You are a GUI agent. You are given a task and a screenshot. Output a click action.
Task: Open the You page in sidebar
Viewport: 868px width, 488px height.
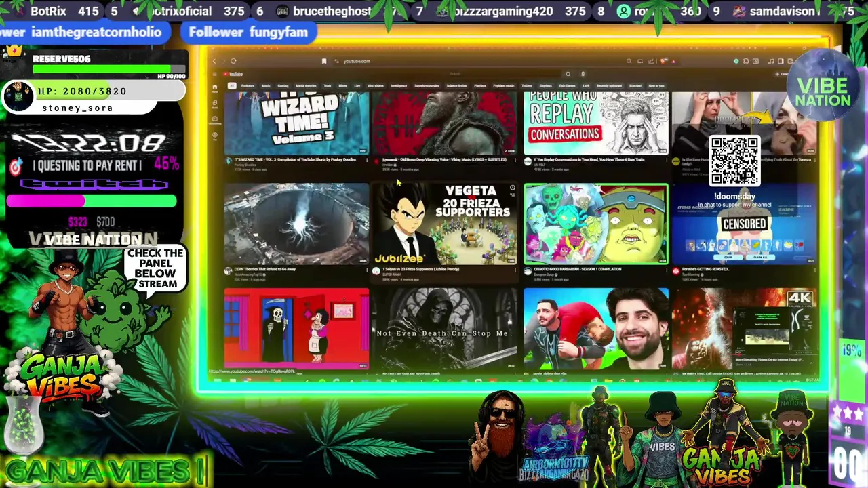point(215,136)
